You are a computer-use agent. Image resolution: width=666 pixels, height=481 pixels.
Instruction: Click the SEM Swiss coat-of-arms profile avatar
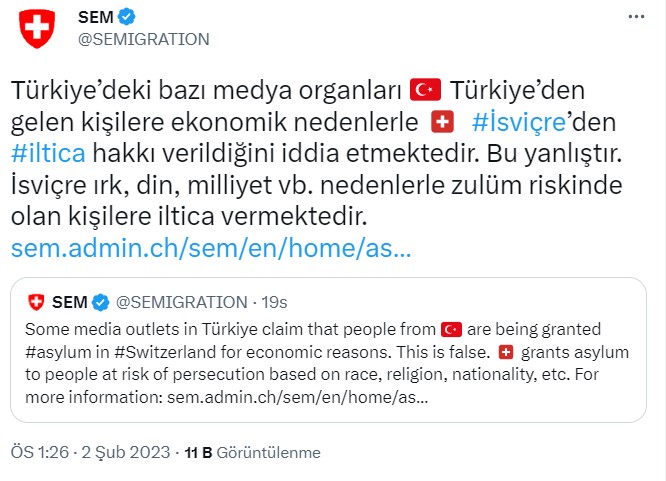[x=39, y=27]
